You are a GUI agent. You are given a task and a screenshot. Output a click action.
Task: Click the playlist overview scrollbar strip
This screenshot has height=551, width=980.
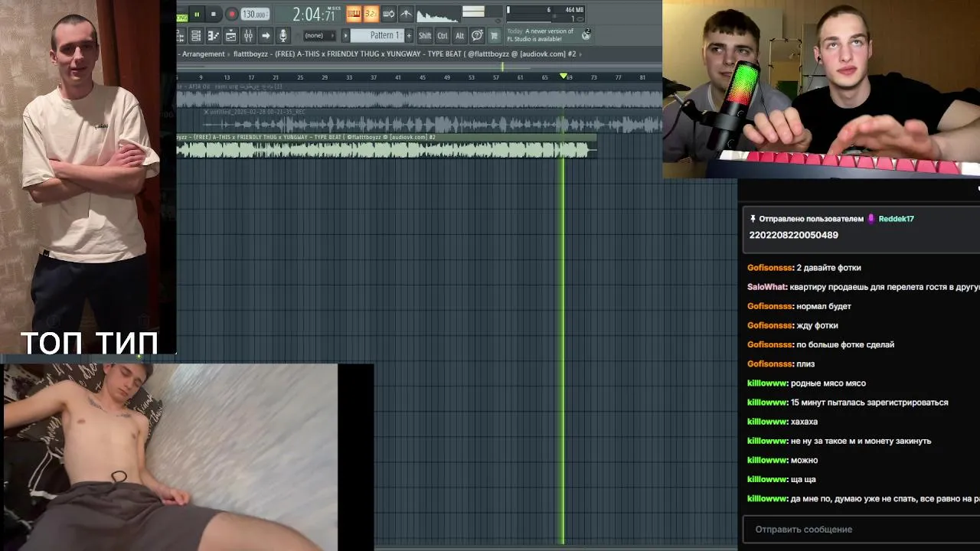coord(420,66)
